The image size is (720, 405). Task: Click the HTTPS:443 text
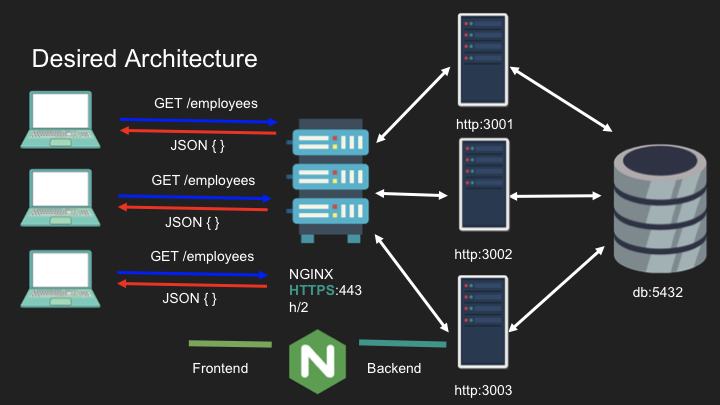pyautogui.click(x=325, y=290)
